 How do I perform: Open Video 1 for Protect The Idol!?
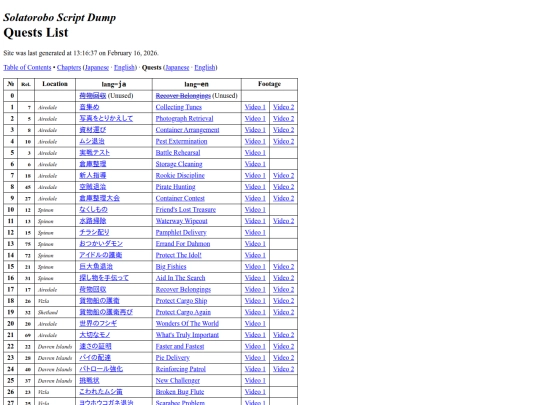255,255
